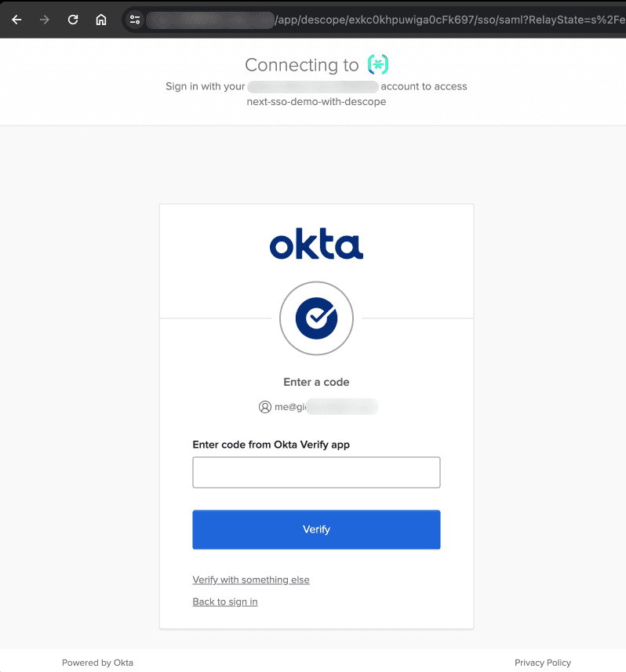The height and width of the screenshot is (672, 626).
Task: Click the Enter code from Okta Verify label
Action: tap(271, 445)
